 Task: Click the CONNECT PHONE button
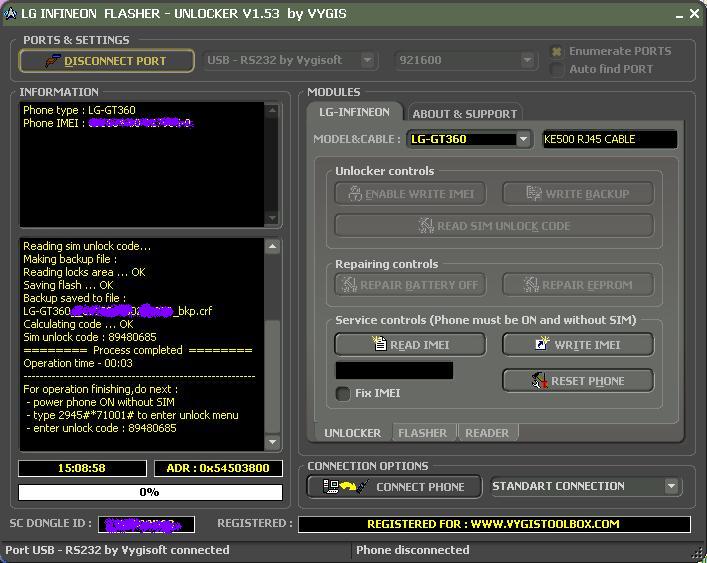click(394, 486)
